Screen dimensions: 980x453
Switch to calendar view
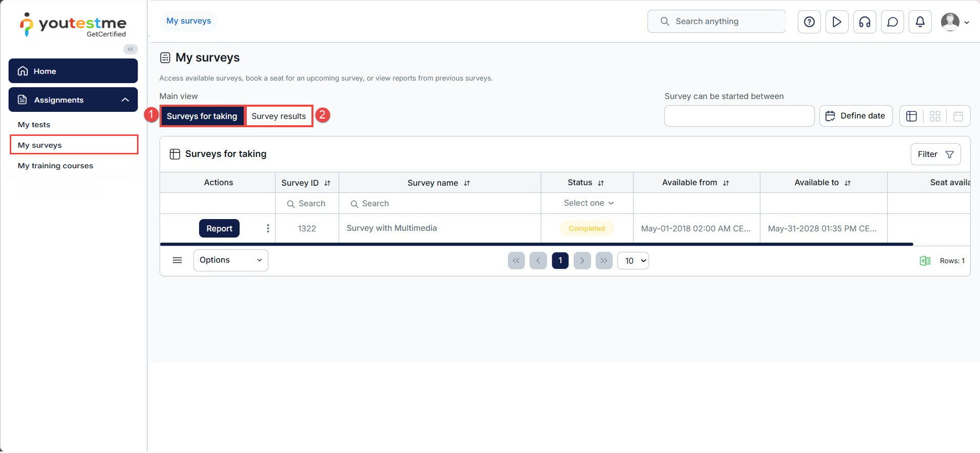tap(958, 116)
